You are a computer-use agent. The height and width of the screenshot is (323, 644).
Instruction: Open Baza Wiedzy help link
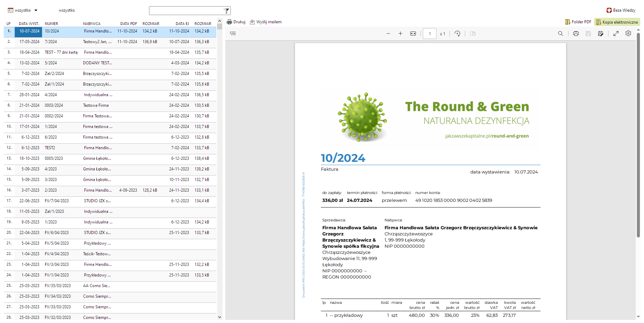(621, 10)
